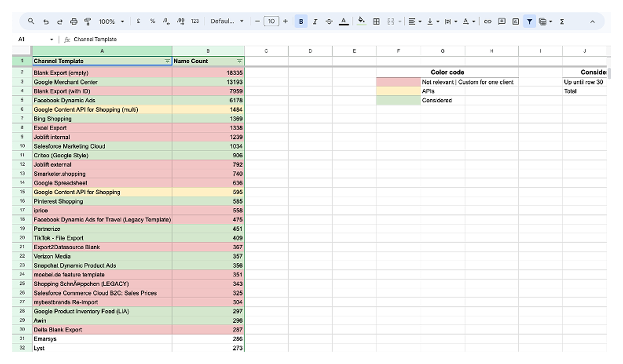
Task: Format selection as percent
Action: pyautogui.click(x=152, y=21)
